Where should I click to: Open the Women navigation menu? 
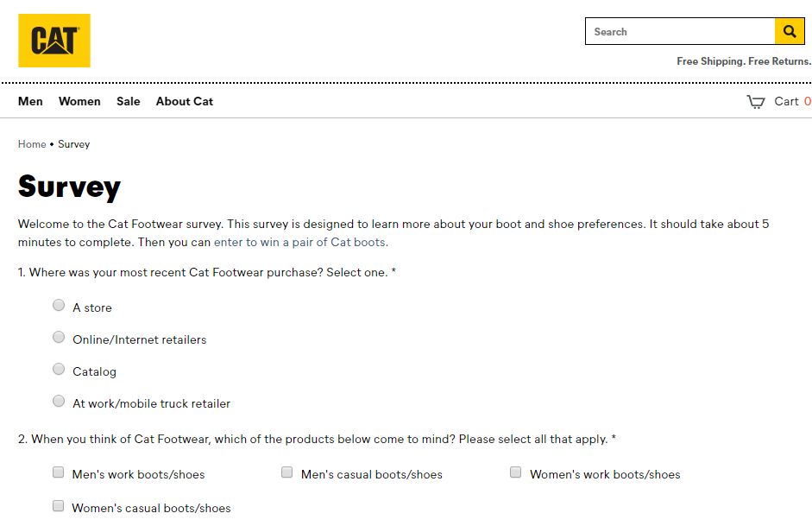(x=79, y=101)
